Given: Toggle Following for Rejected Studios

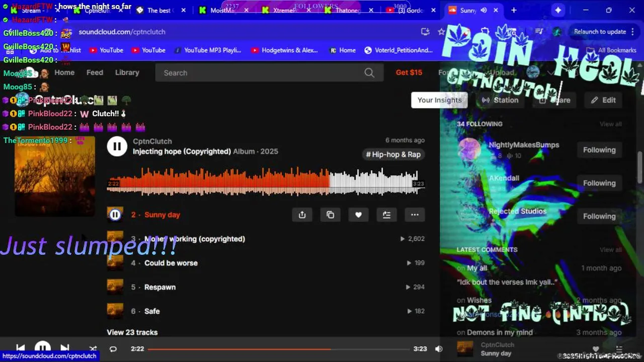Looking at the screenshot, I should tap(599, 216).
